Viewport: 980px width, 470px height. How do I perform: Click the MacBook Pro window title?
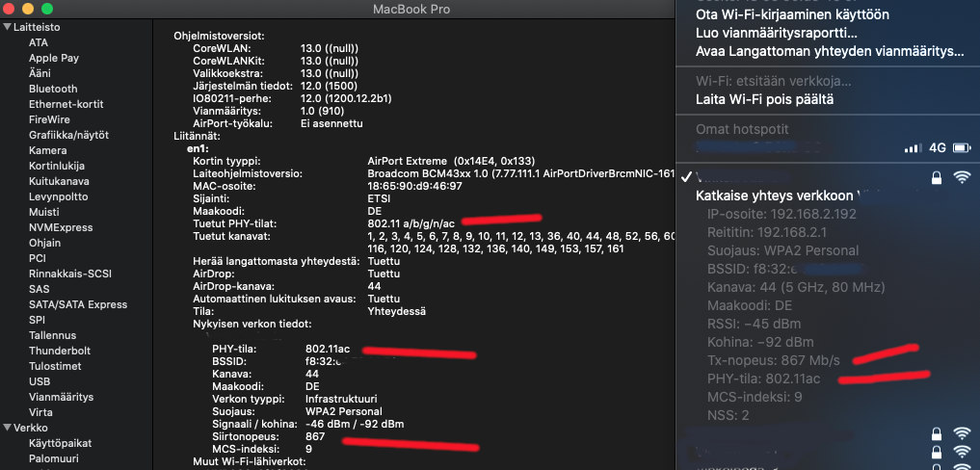point(411,10)
